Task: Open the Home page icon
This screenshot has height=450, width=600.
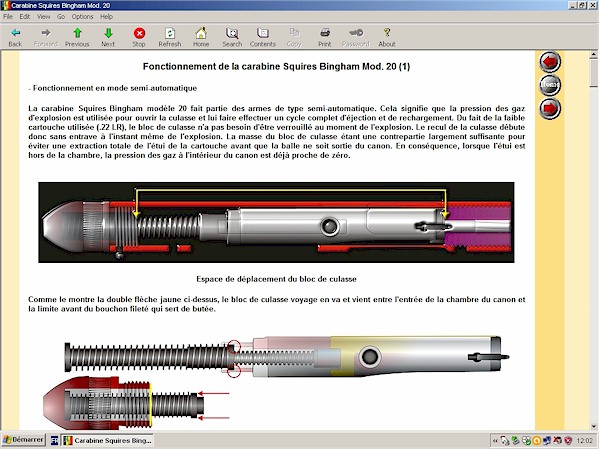Action: 201,33
